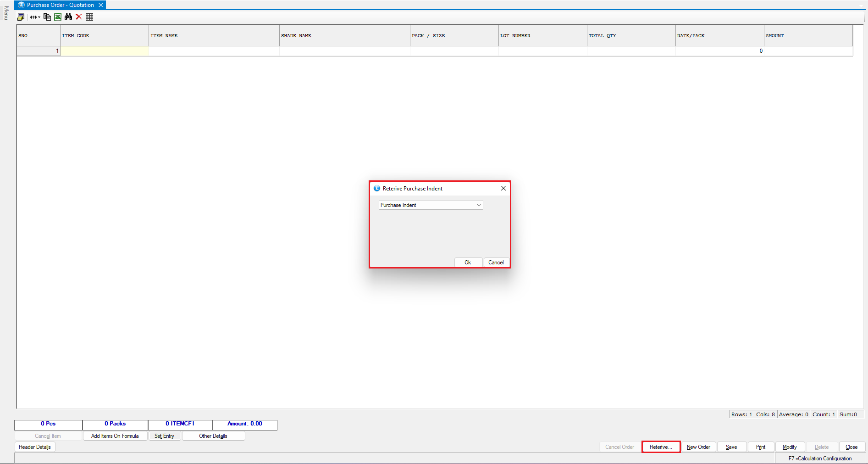868x464 pixels.
Task: Open Header Details
Action: point(35,447)
